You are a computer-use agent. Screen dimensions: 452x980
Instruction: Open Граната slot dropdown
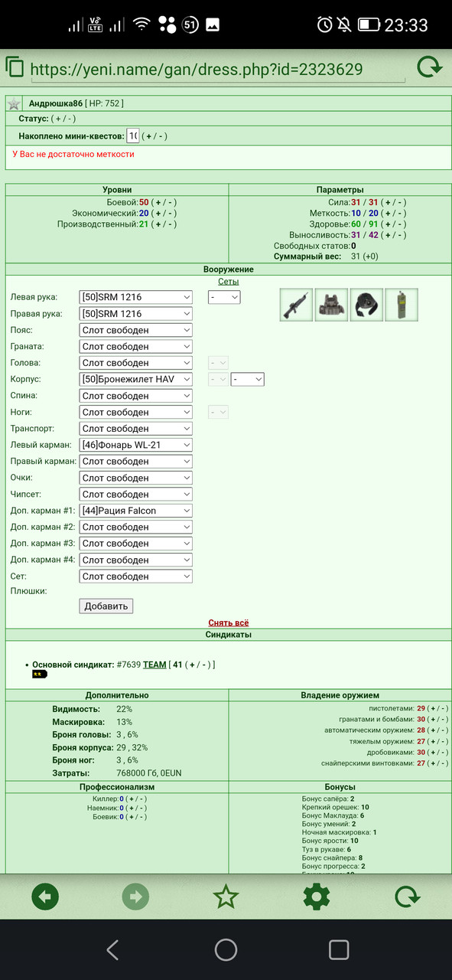pos(135,347)
